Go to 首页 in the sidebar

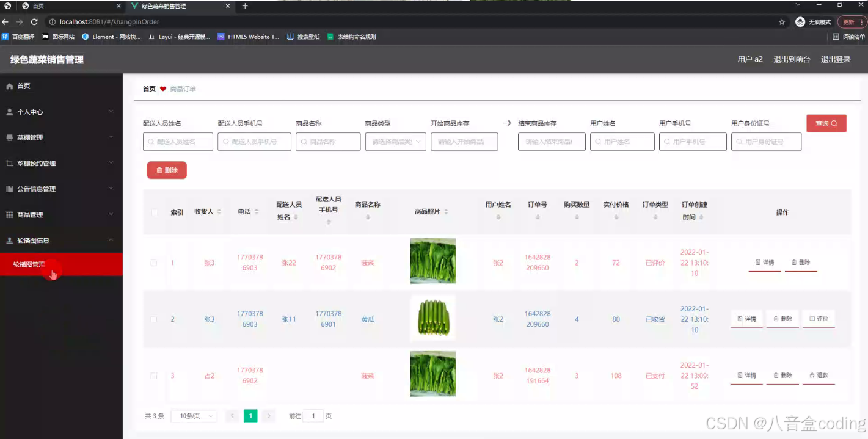[x=61, y=86]
